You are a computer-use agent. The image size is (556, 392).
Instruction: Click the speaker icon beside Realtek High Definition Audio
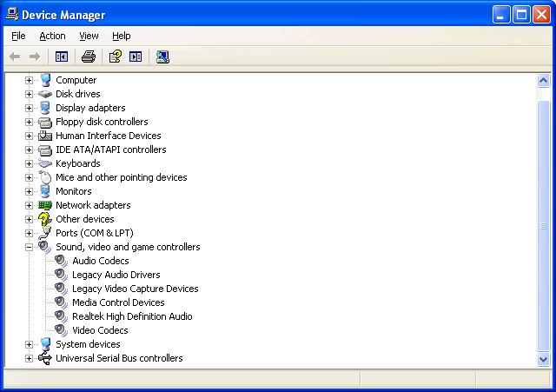pyautogui.click(x=62, y=316)
